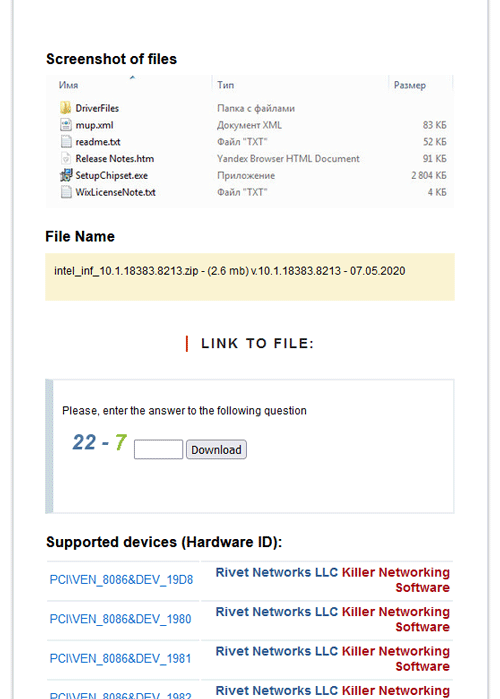This screenshot has width=500, height=699.
Task: Click the Supported devices (Hardware ID) heading
Action: (x=164, y=542)
